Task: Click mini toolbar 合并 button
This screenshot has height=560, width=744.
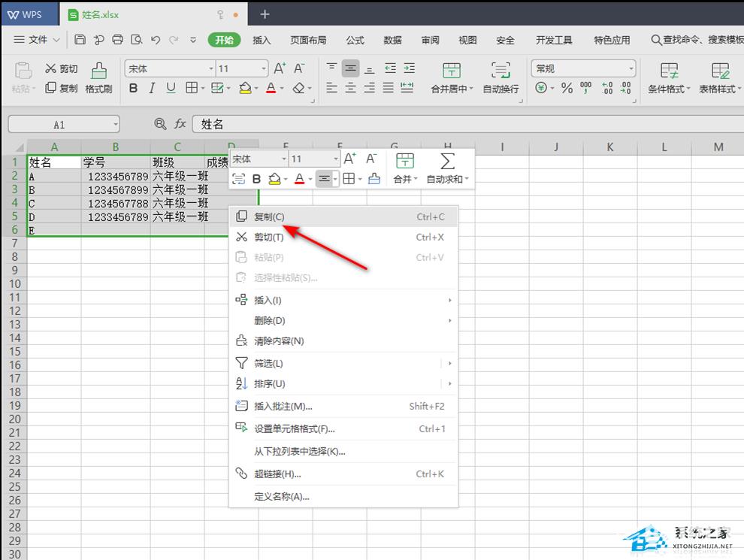Action: 405,168
